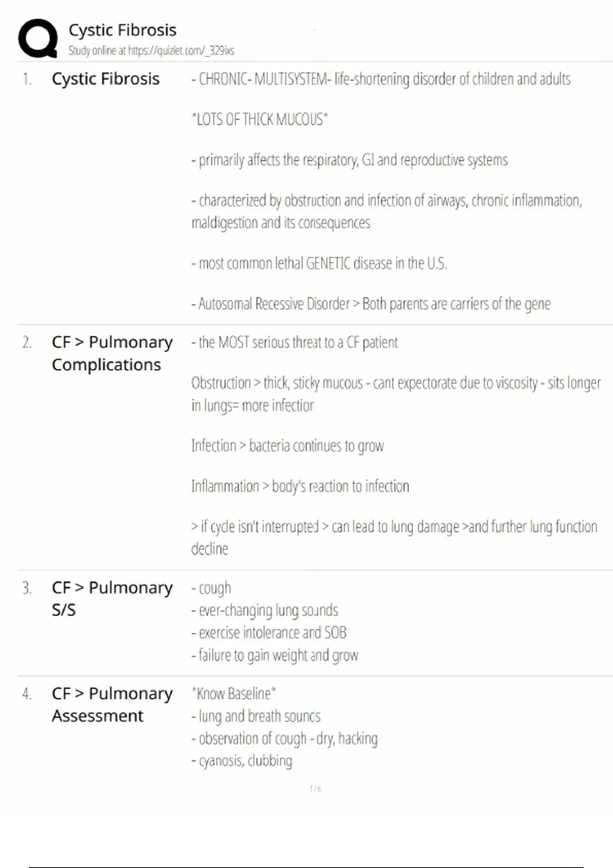This screenshot has height=868, width=613.
Task: Click the body's reaction to infection line
Action: pyautogui.click(x=300, y=486)
